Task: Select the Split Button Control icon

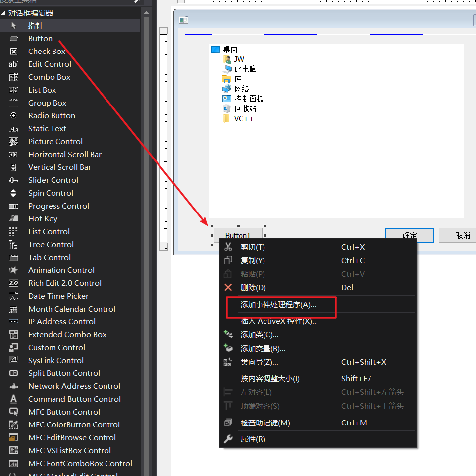Action: [x=14, y=373]
